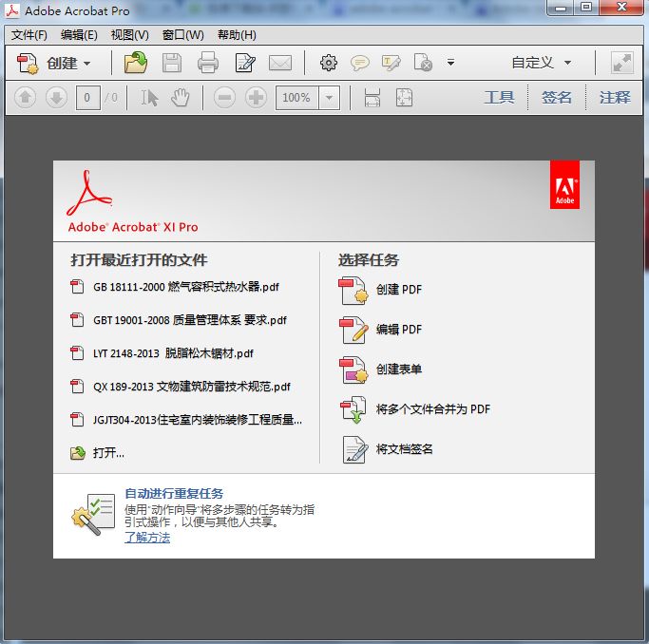Click the Fit one full page icon
Screen dimensions: 649x644
tap(404, 98)
